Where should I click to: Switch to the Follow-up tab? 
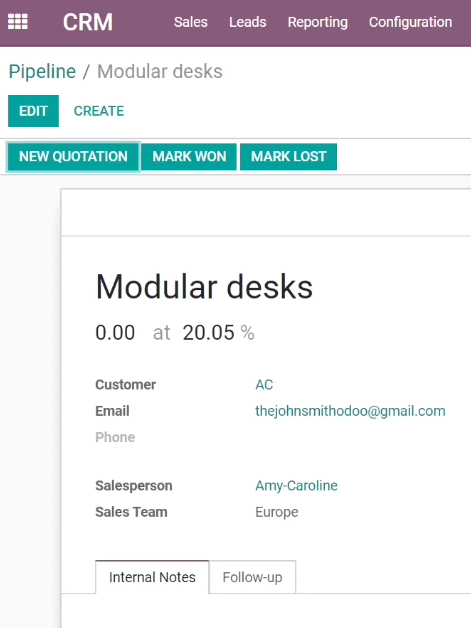[x=252, y=577]
